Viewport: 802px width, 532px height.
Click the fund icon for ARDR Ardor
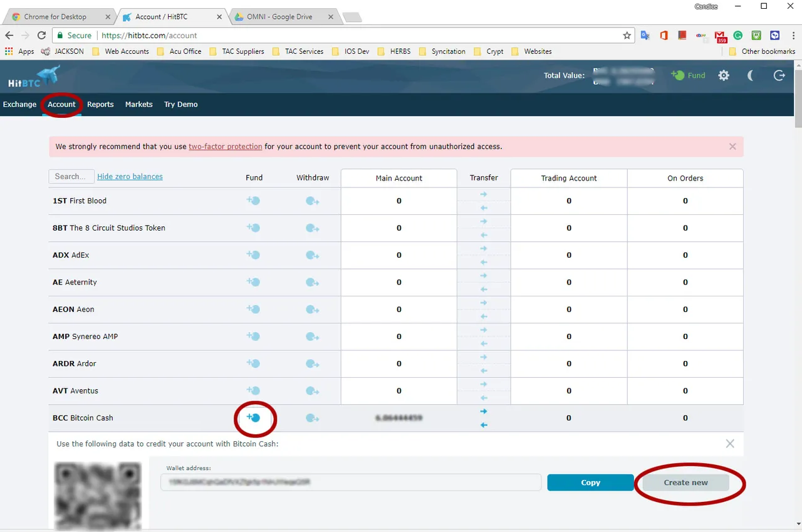pos(253,363)
